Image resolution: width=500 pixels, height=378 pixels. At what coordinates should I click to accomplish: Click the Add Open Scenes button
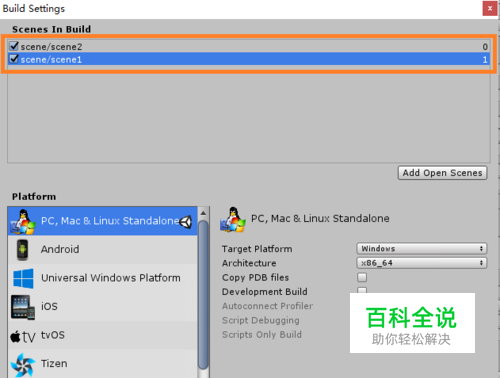(x=442, y=173)
